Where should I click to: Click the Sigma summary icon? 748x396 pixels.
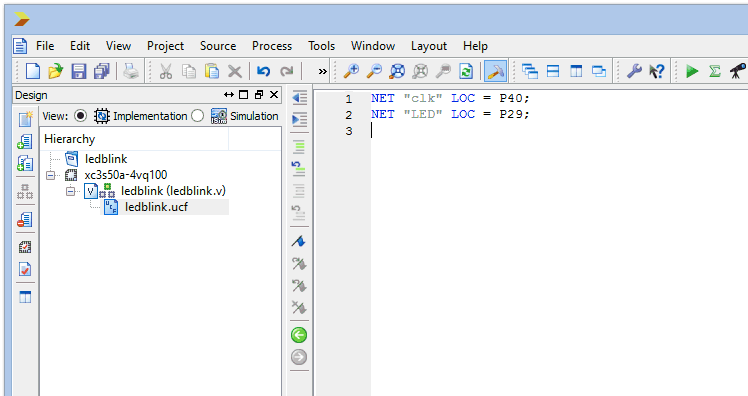(715, 71)
